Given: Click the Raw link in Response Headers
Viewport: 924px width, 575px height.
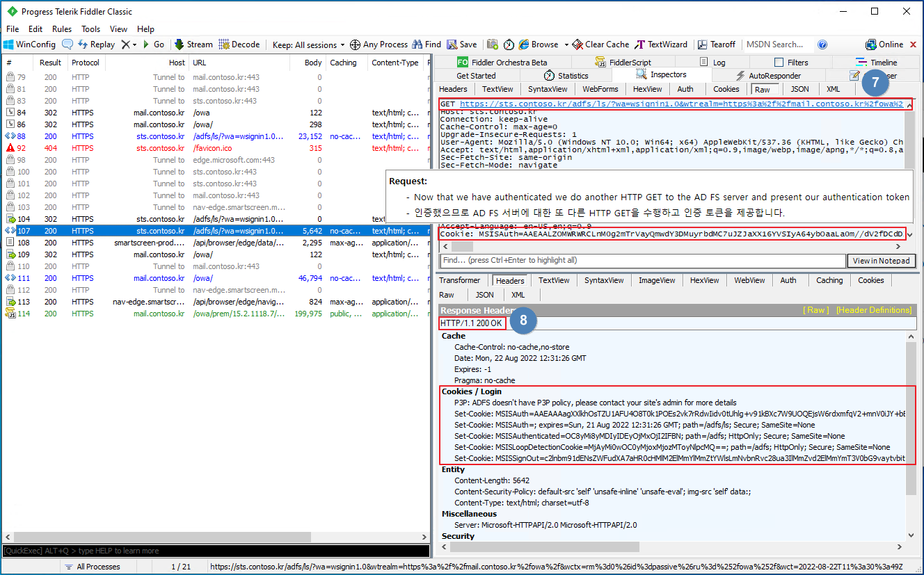Looking at the screenshot, I should click(816, 310).
